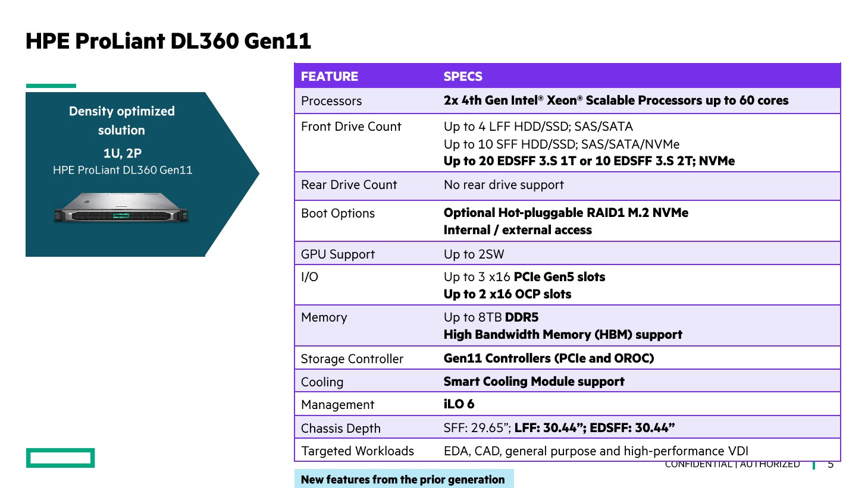The width and height of the screenshot is (868, 488).
Task: Click 'Up to 8TB DDR5' text
Action: (x=491, y=317)
